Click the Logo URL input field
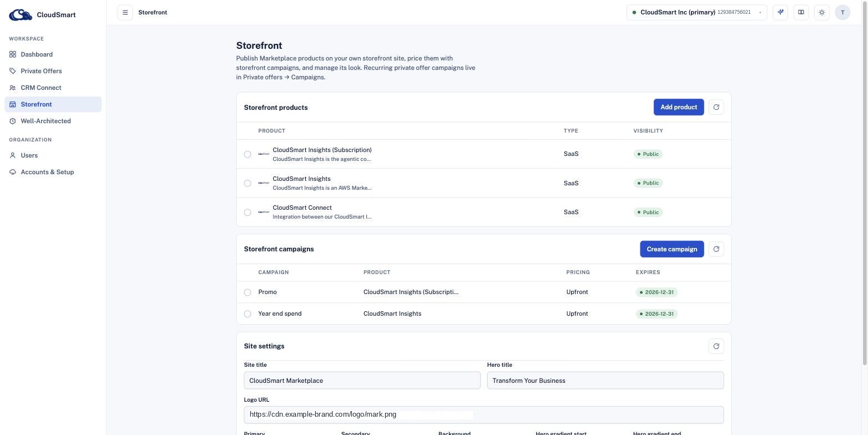Screen dimensions: 868x435 coord(483,415)
